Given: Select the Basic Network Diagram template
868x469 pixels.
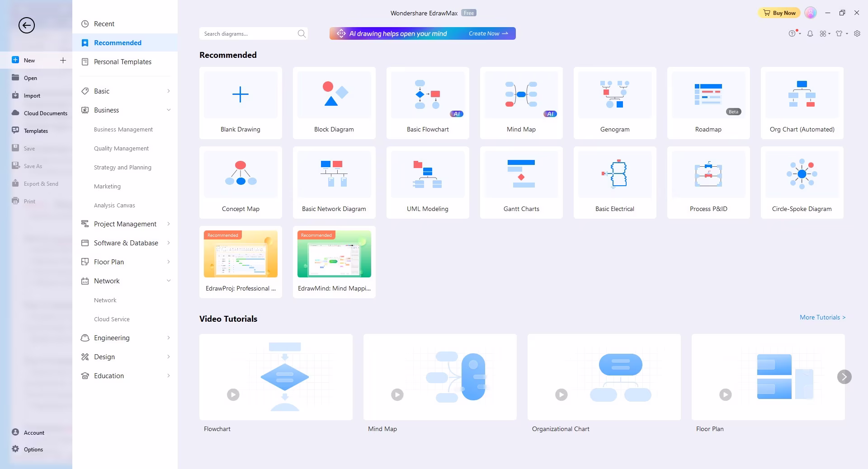Looking at the screenshot, I should pos(334,183).
